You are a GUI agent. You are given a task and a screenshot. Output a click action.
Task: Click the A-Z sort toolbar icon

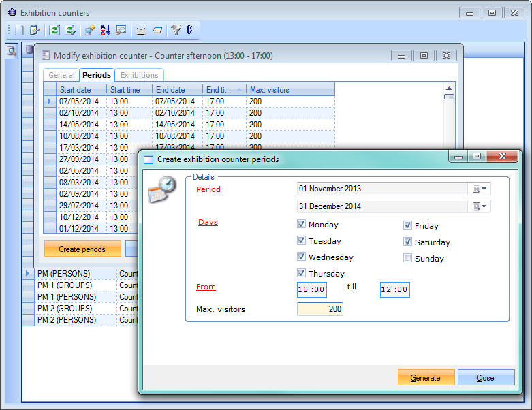(x=105, y=30)
